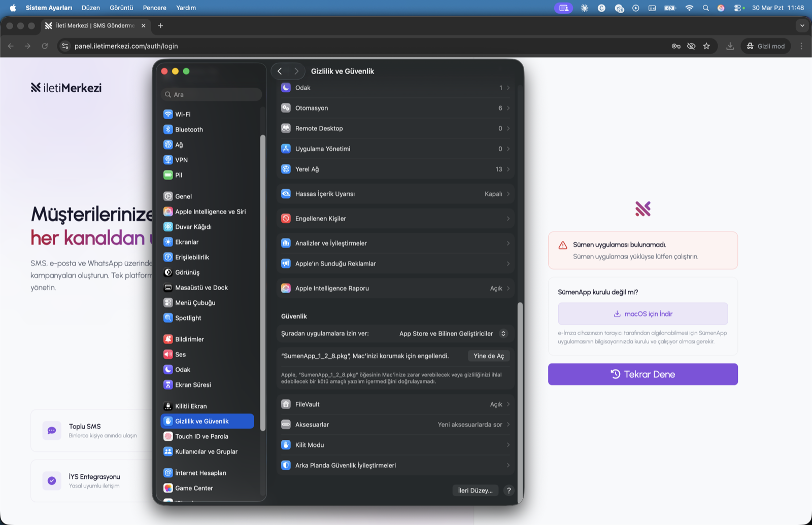Image resolution: width=812 pixels, height=525 pixels.
Task: Click the screen mirroring icon in menu bar
Action: click(x=563, y=8)
